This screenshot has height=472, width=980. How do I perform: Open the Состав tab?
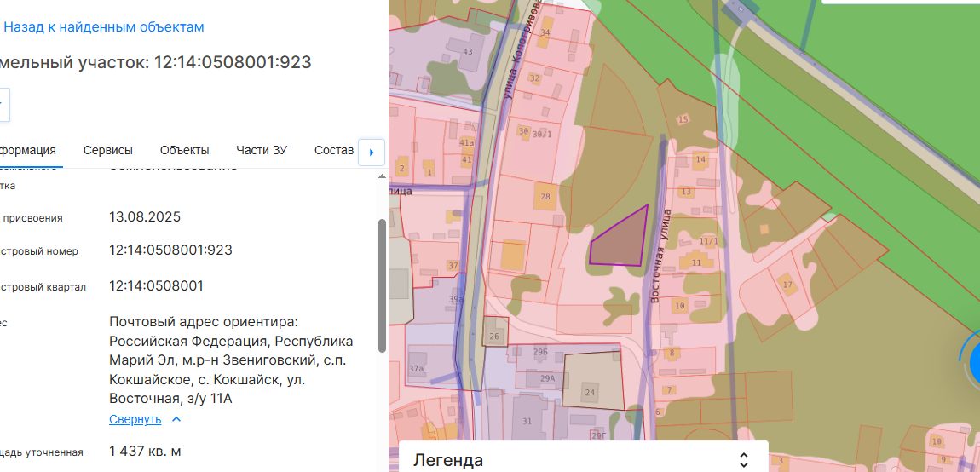click(x=334, y=151)
